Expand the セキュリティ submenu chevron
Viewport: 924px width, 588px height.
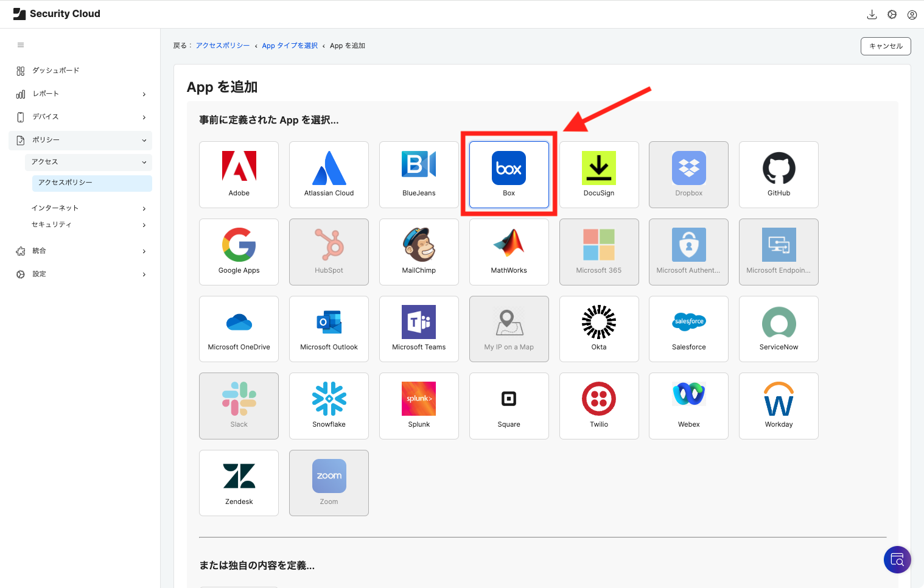click(144, 225)
